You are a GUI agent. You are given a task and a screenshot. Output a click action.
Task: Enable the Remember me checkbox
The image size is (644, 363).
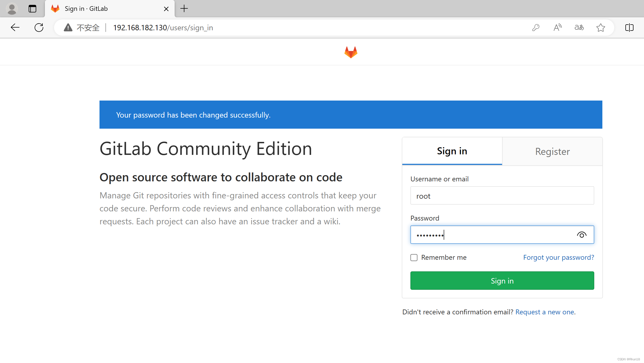414,258
